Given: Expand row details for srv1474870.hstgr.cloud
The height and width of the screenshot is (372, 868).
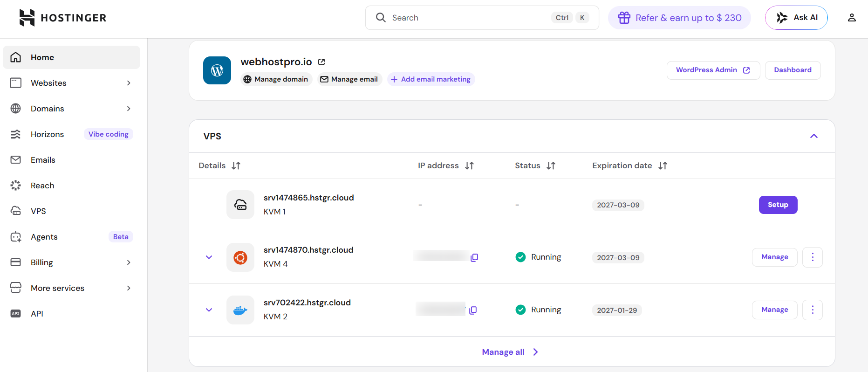Looking at the screenshot, I should [209, 257].
